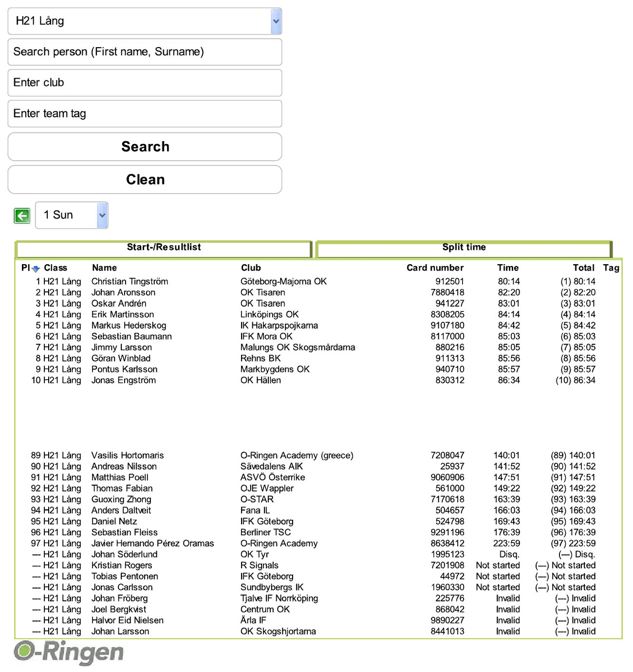Click the blue sort arrow beside Pl

[x=36, y=269]
